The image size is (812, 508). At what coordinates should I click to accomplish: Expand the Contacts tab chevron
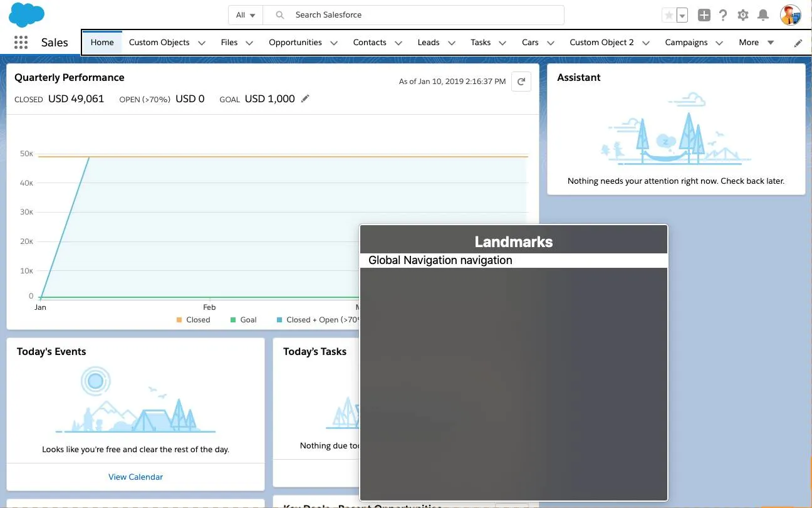[398, 43]
